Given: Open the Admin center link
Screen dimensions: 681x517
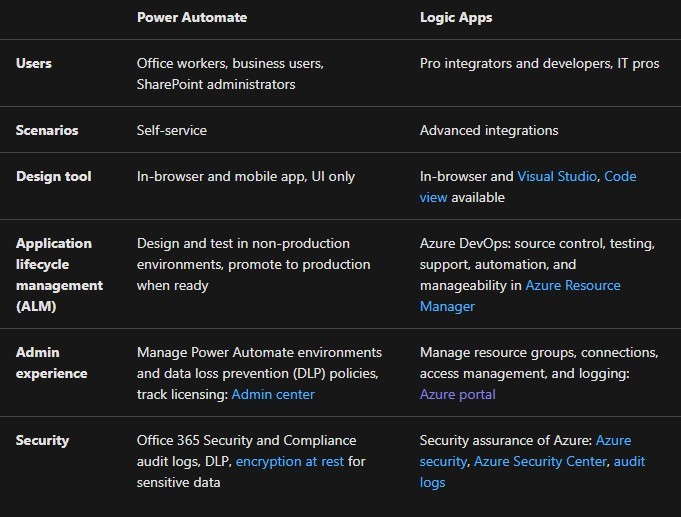Looking at the screenshot, I should tap(273, 394).
